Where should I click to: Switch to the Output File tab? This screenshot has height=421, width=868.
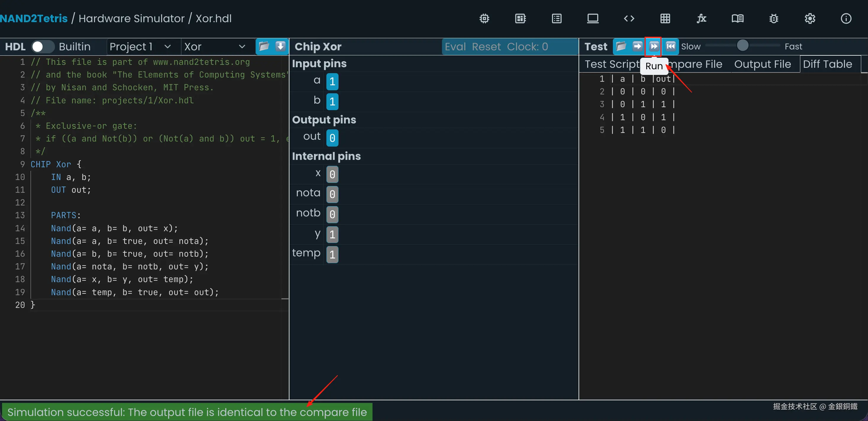(x=762, y=64)
